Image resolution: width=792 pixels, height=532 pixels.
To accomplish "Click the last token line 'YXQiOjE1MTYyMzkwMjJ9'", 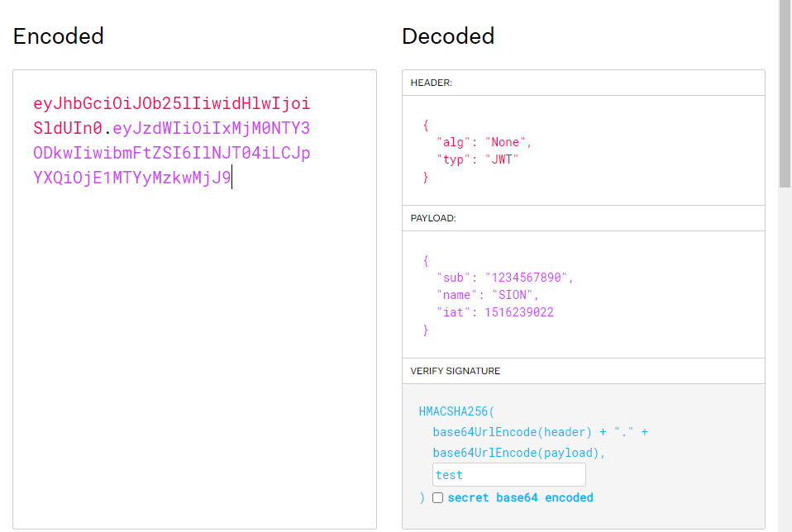I will point(132,178).
